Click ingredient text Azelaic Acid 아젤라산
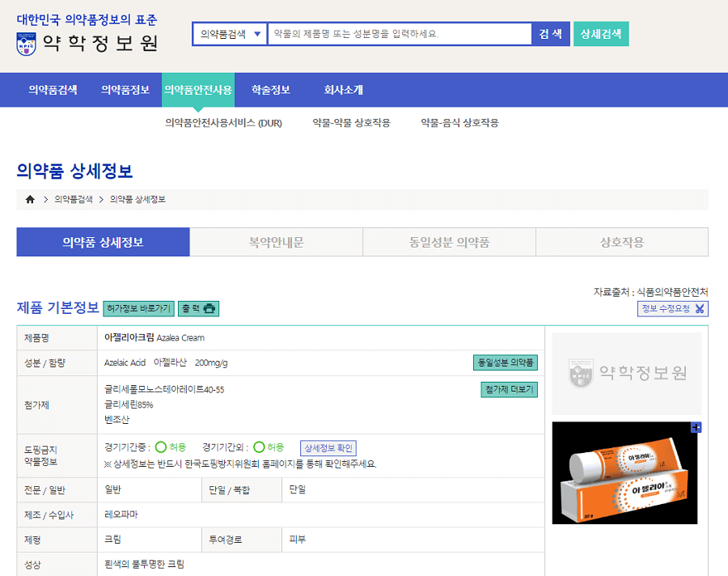 (x=146, y=362)
